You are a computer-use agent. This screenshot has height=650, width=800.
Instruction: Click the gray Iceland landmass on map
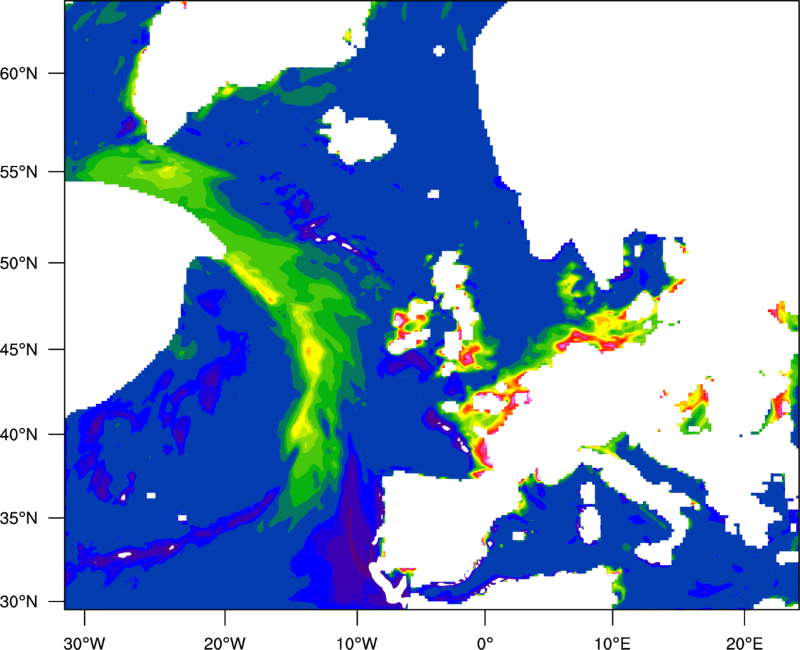click(x=358, y=134)
